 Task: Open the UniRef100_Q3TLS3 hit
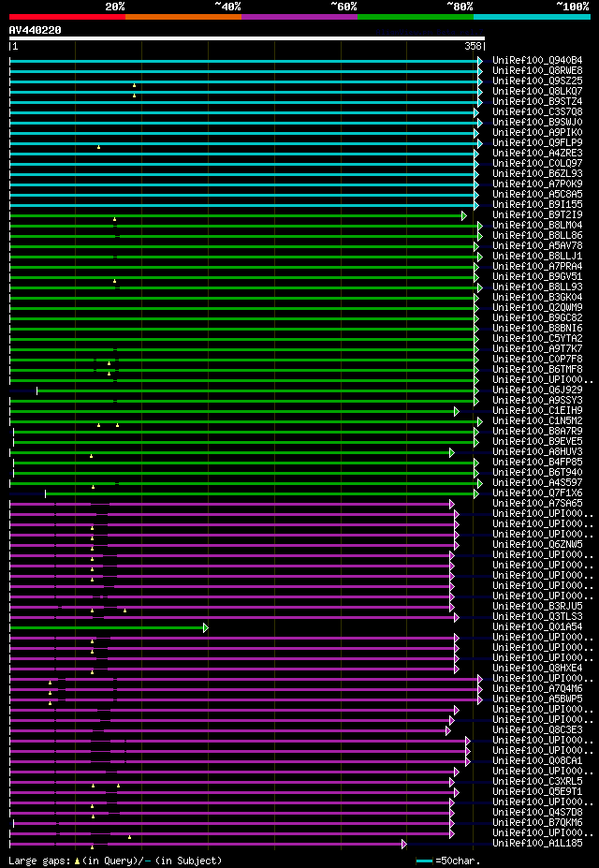coord(537,617)
